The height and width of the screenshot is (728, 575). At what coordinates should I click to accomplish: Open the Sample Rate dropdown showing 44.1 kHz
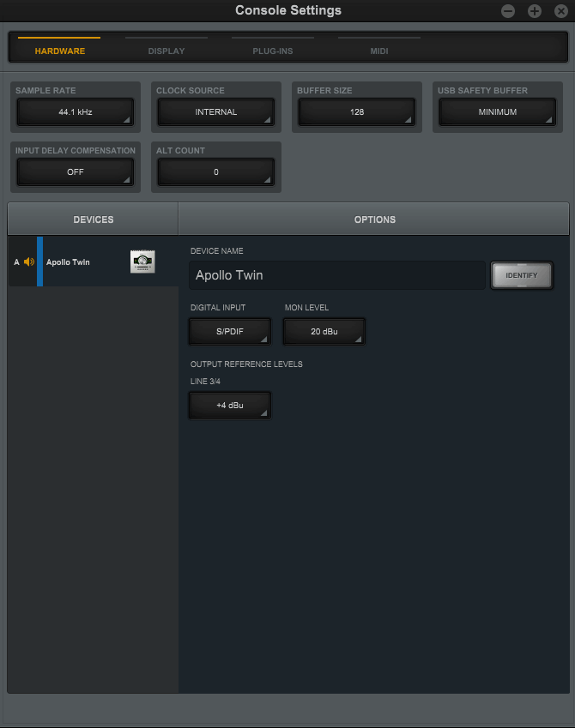pos(76,111)
